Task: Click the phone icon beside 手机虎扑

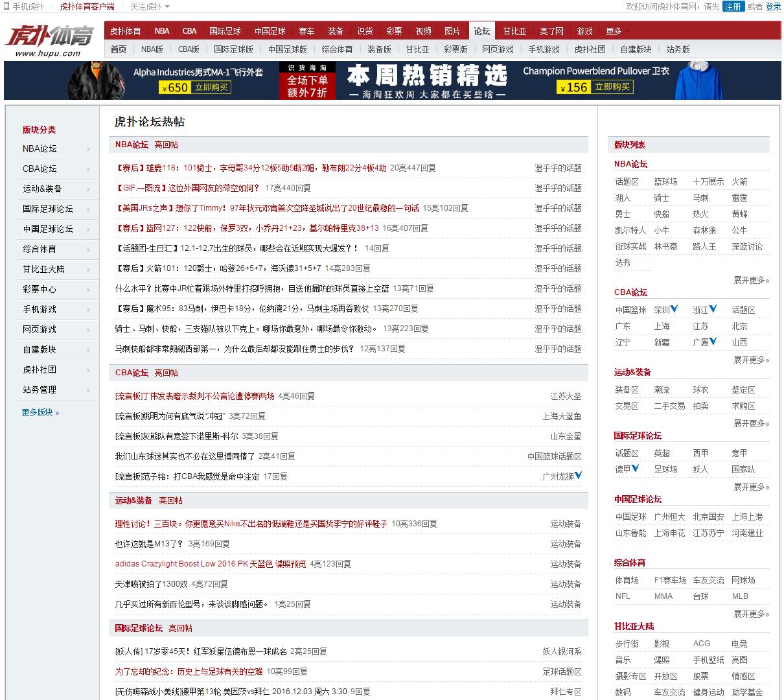Action: [x=7, y=6]
